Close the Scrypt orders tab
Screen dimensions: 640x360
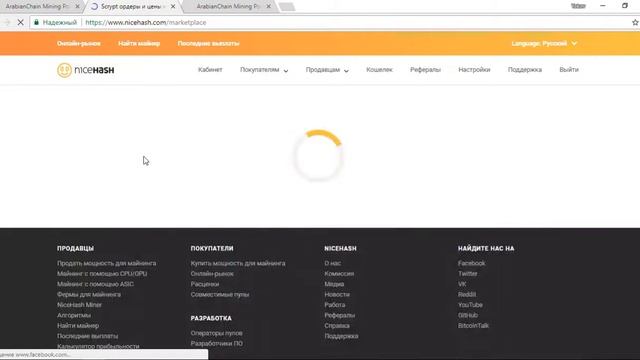coord(173,7)
